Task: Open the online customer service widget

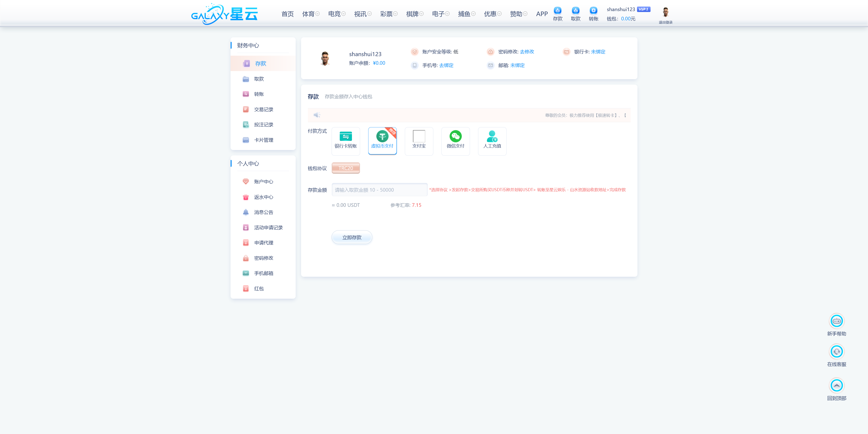Action: click(x=836, y=352)
